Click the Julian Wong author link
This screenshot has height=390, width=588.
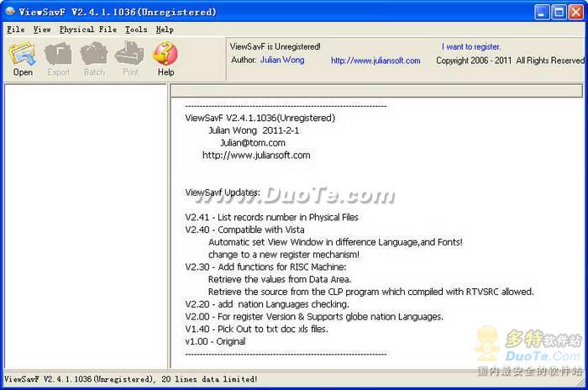point(282,60)
